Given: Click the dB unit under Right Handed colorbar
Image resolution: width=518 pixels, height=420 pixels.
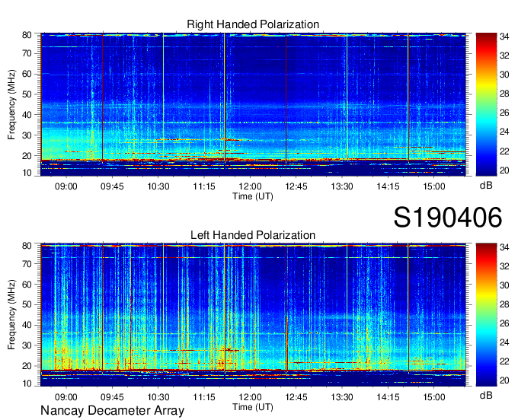Looking at the screenshot, I should point(486,186).
